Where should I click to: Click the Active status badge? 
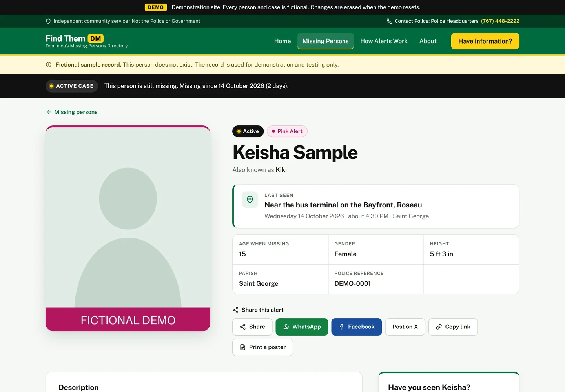click(x=248, y=131)
